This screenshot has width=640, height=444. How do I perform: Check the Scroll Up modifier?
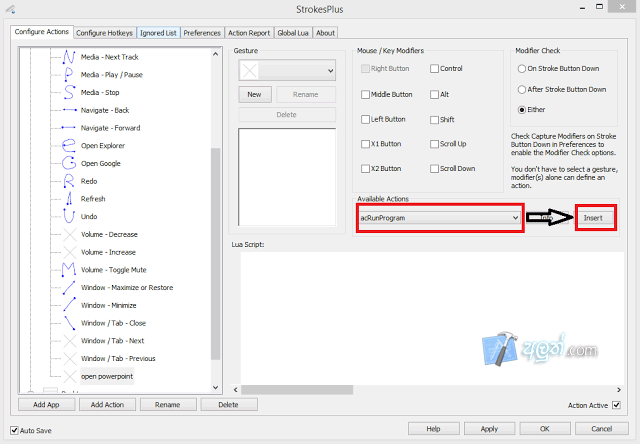pyautogui.click(x=434, y=144)
